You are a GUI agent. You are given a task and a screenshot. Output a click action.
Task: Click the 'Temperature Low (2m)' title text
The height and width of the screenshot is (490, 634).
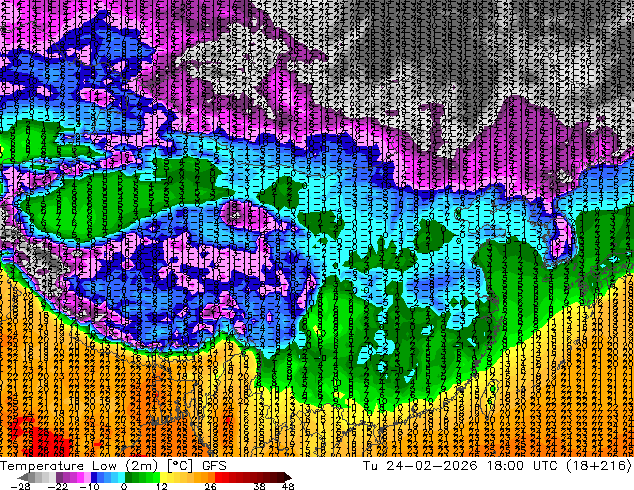[x=79, y=466]
